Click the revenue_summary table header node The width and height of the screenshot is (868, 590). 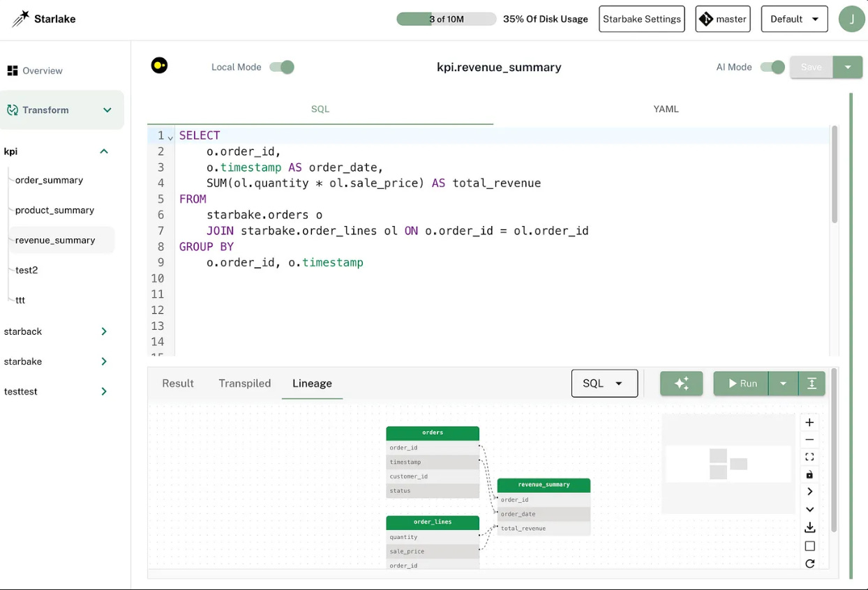[544, 485]
